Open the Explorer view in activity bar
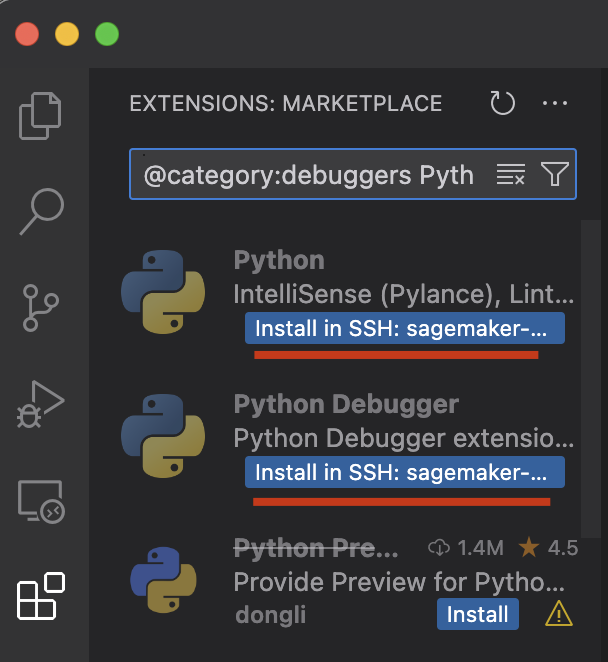Viewport: 608px width, 662px height. [40, 116]
